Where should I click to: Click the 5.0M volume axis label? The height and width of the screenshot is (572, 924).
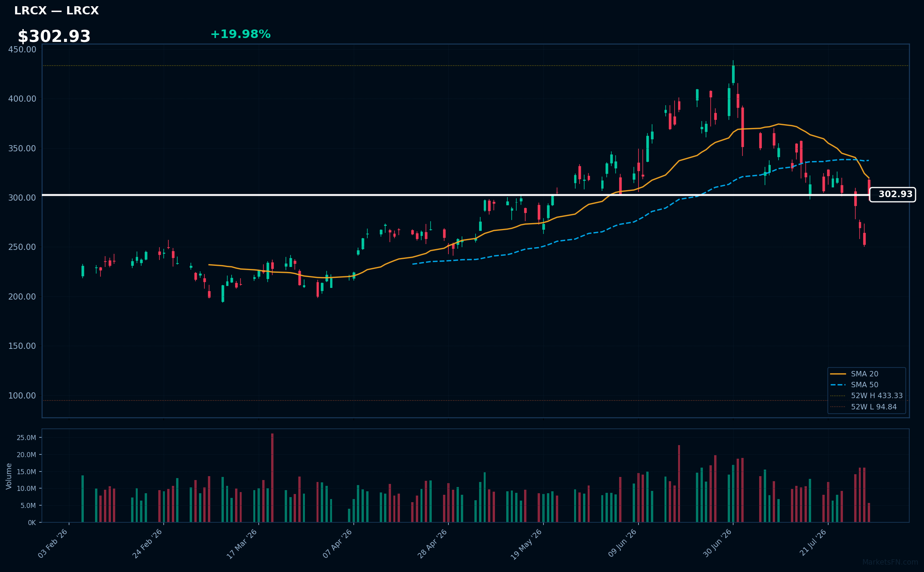pyautogui.click(x=28, y=506)
